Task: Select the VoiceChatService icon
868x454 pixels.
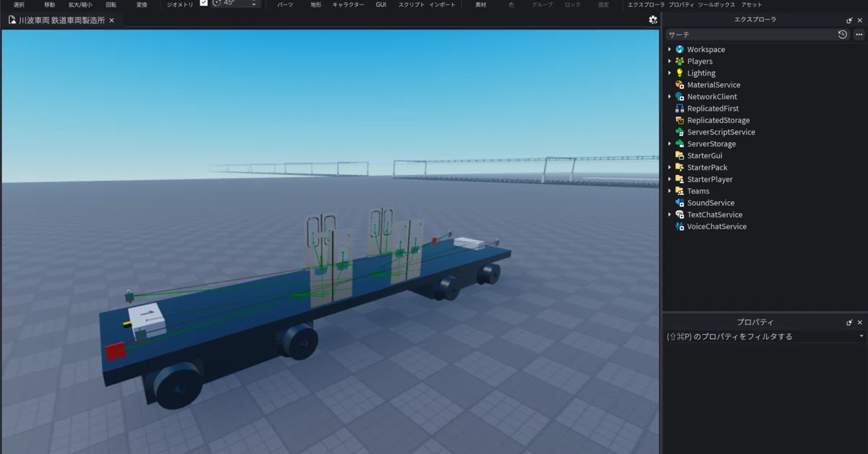Action: point(679,226)
